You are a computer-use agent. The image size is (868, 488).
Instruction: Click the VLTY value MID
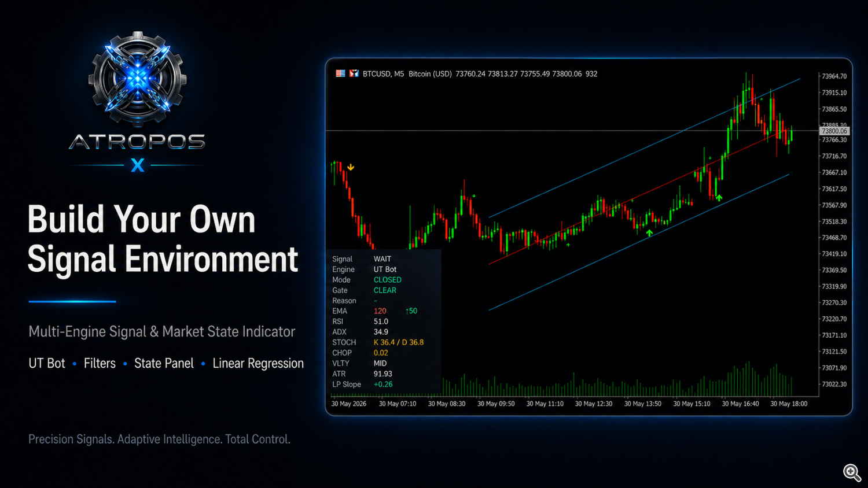380,363
